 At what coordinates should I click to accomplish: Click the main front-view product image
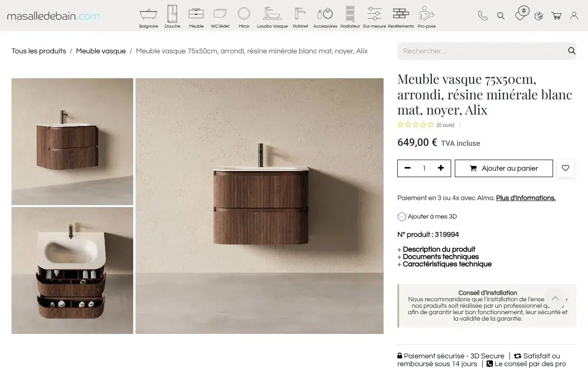(x=260, y=206)
